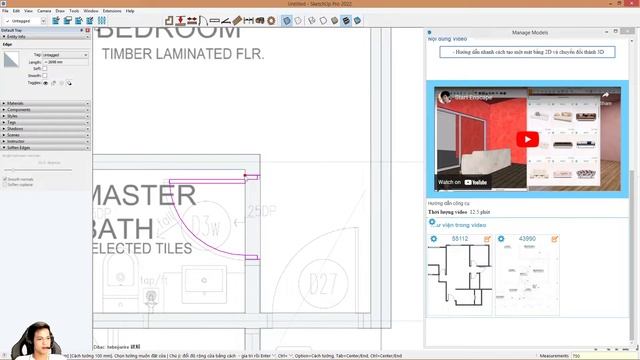The width and height of the screenshot is (640, 360).
Task: Open the Camera menu
Action: 44,11
